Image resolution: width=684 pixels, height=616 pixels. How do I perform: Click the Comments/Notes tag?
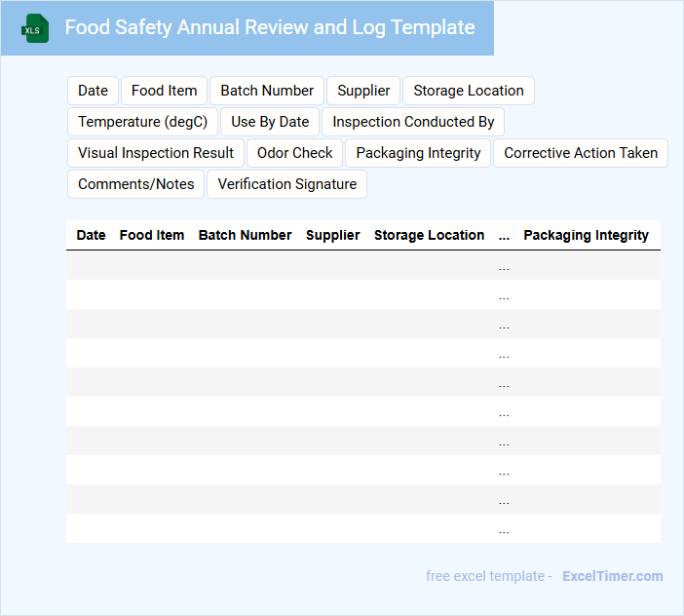click(135, 184)
